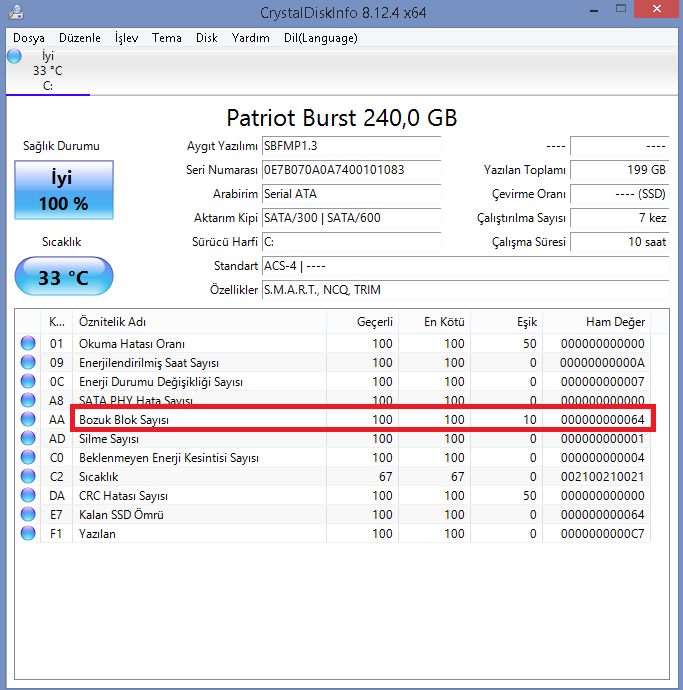
Task: Click raw value 002100210021 in Sıcaklık row
Action: pyautogui.click(x=602, y=477)
